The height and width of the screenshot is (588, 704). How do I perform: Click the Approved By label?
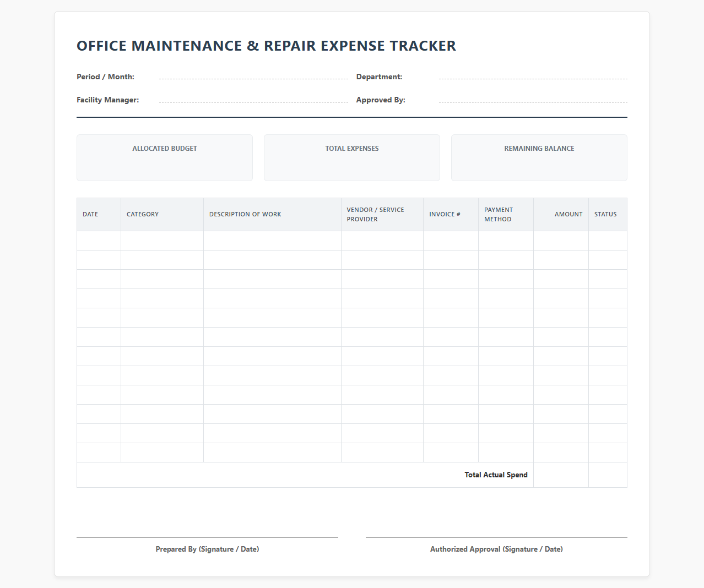click(381, 100)
